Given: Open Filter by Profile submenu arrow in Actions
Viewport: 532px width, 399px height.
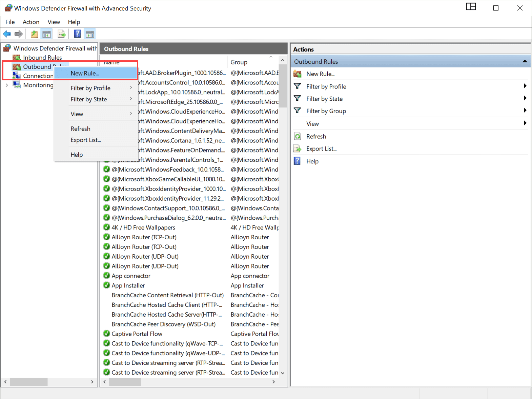Looking at the screenshot, I should [525, 86].
